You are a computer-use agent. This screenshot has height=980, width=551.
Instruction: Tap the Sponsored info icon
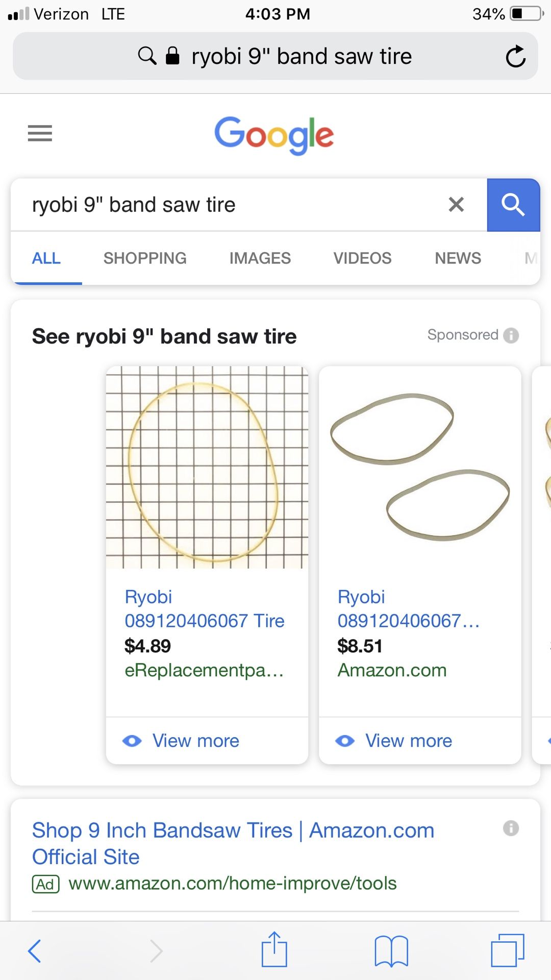tap(511, 335)
